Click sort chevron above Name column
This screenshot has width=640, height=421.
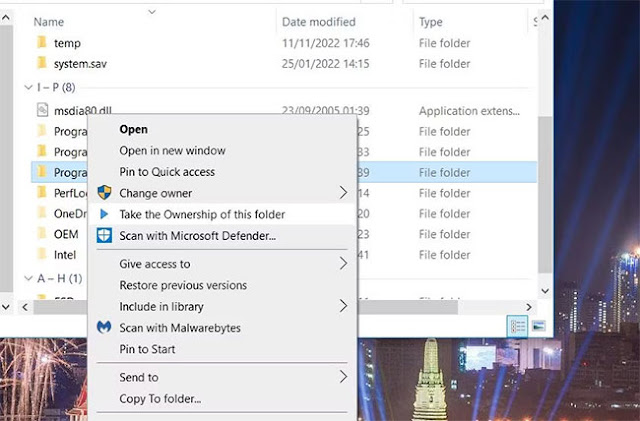point(152,12)
